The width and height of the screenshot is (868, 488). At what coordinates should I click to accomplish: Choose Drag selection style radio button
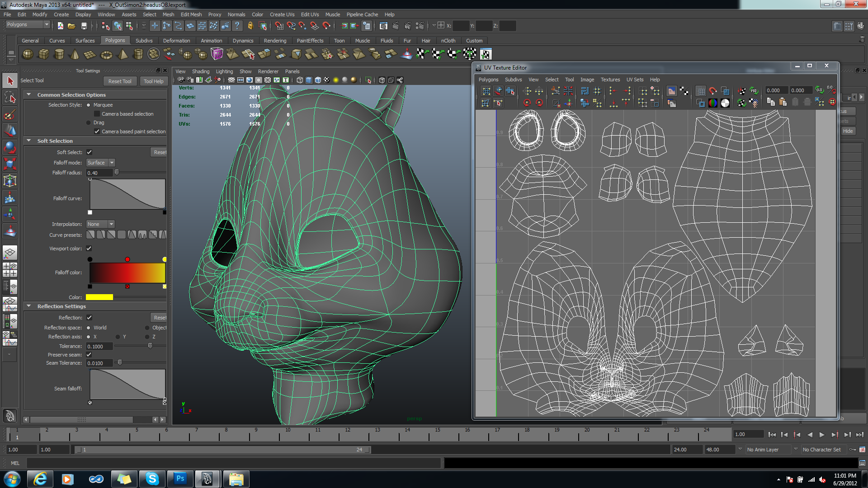[x=89, y=122]
